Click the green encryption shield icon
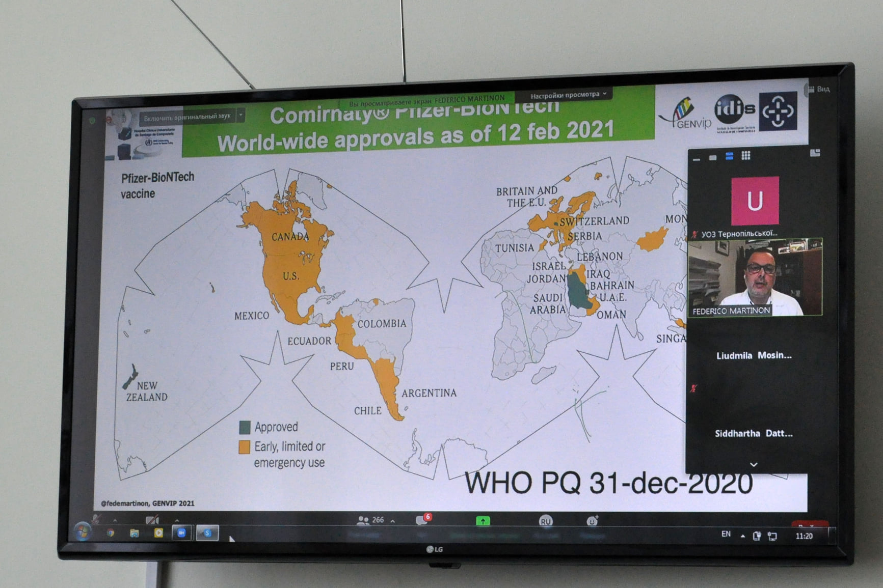883x588 pixels. click(92, 121)
